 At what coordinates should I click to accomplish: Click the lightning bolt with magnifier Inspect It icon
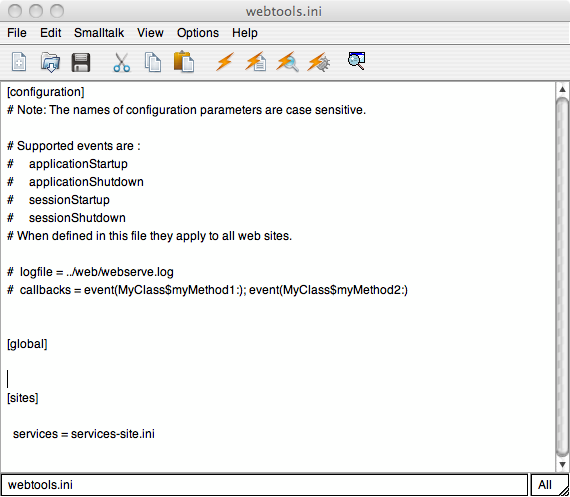(287, 62)
